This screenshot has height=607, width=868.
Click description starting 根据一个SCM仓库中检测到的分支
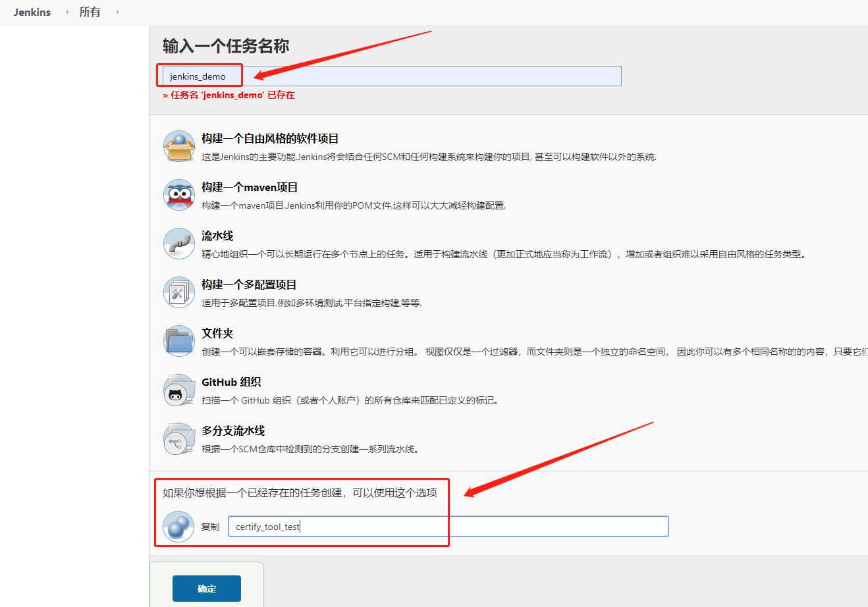310,449
